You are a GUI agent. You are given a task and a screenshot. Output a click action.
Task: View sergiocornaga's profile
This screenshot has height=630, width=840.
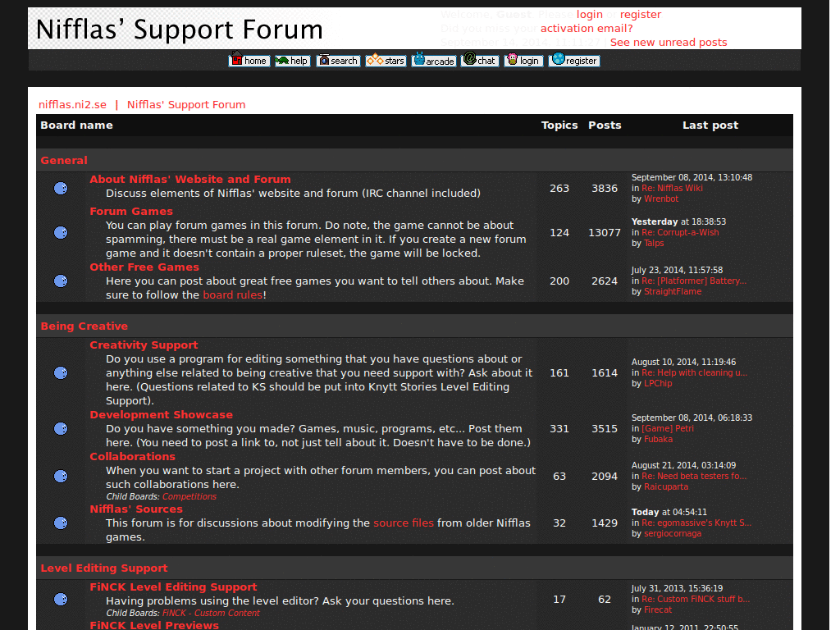(x=673, y=533)
